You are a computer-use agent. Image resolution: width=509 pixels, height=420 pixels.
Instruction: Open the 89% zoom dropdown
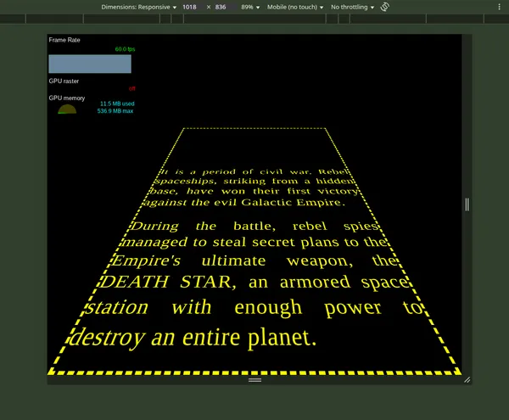(x=250, y=7)
